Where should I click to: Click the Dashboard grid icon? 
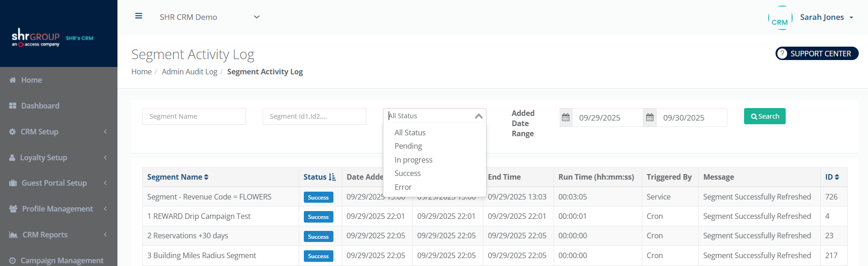(x=13, y=106)
